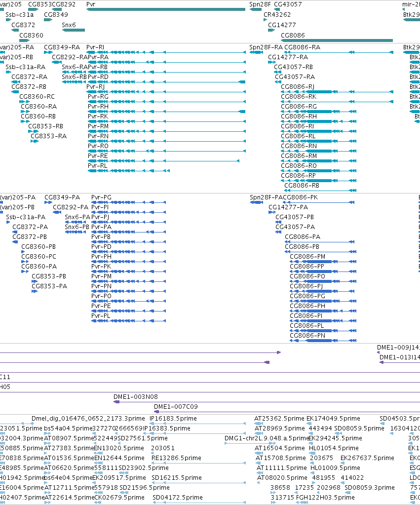The height and width of the screenshot is (505, 420).
Task: Open transcript CG8292-RA
Action: 70,57
